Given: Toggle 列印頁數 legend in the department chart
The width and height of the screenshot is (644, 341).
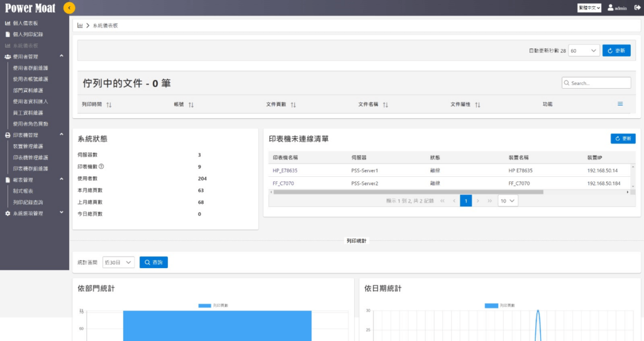Looking at the screenshot, I should [x=213, y=306].
